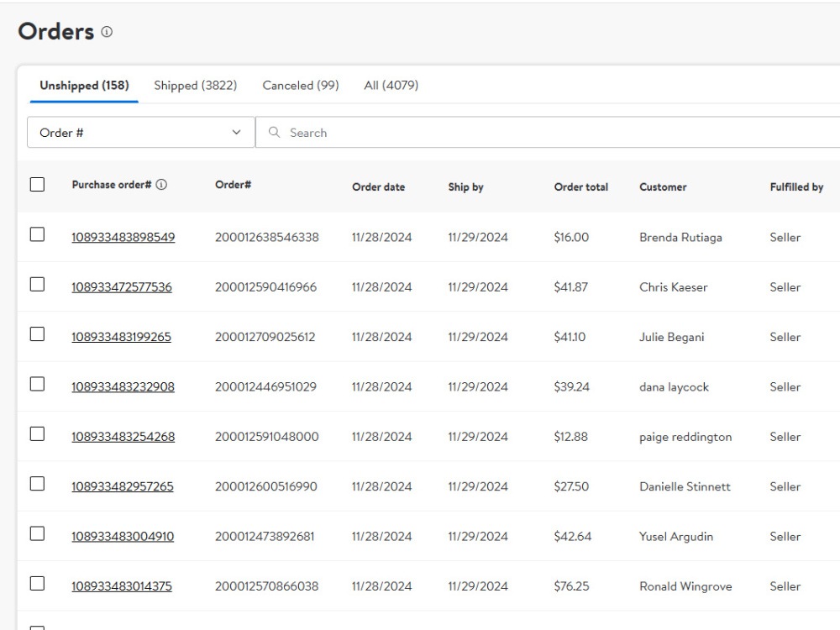This screenshot has height=630, width=840.
Task: Click the $42.64 order total
Action: click(573, 536)
